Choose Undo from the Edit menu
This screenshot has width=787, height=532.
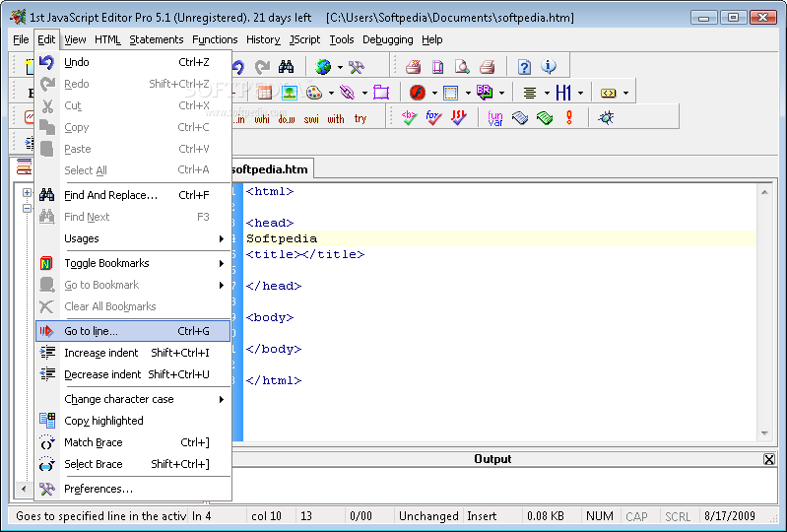(133, 62)
